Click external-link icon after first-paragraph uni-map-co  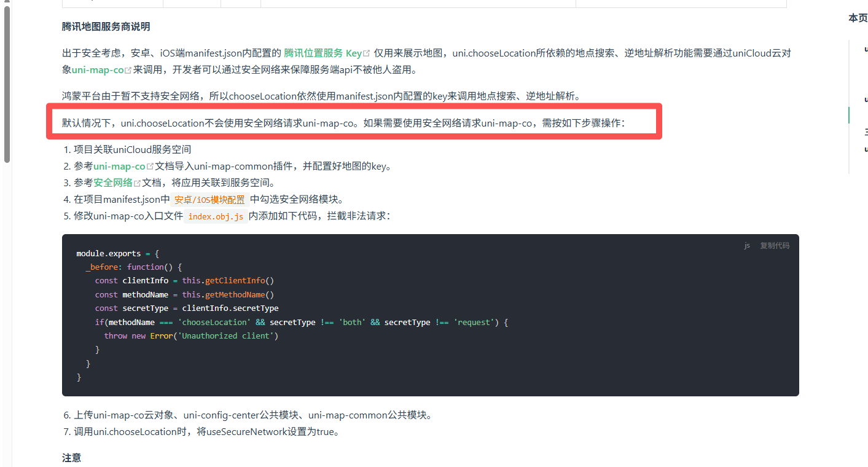click(128, 71)
